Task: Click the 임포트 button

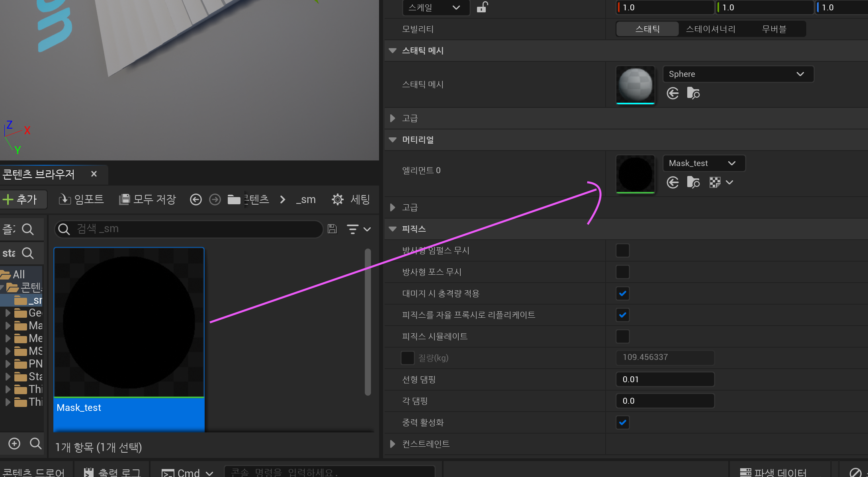Action: pyautogui.click(x=82, y=199)
